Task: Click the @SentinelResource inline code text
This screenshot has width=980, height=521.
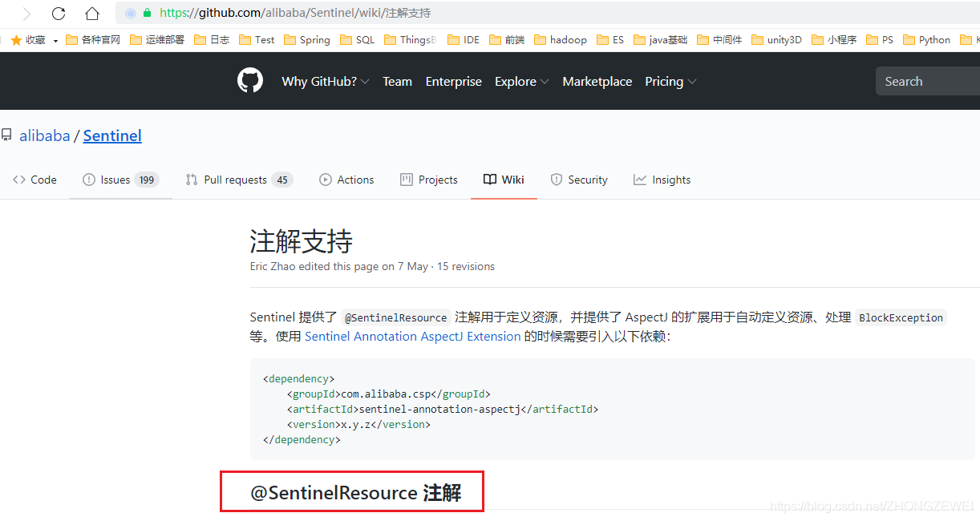Action: (x=395, y=317)
